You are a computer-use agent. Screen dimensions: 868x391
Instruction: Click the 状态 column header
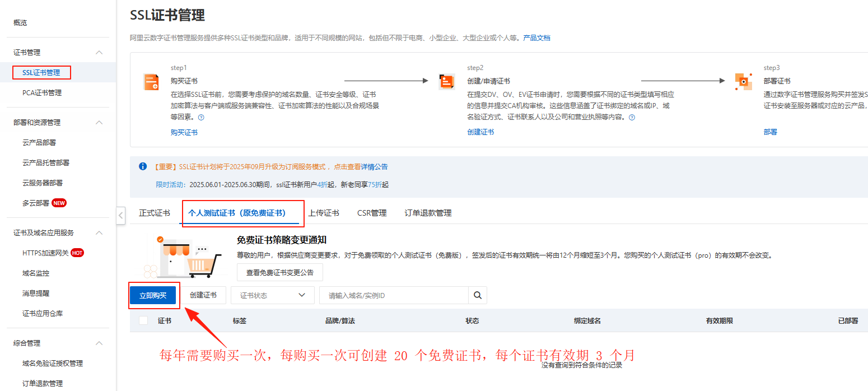[x=472, y=321]
